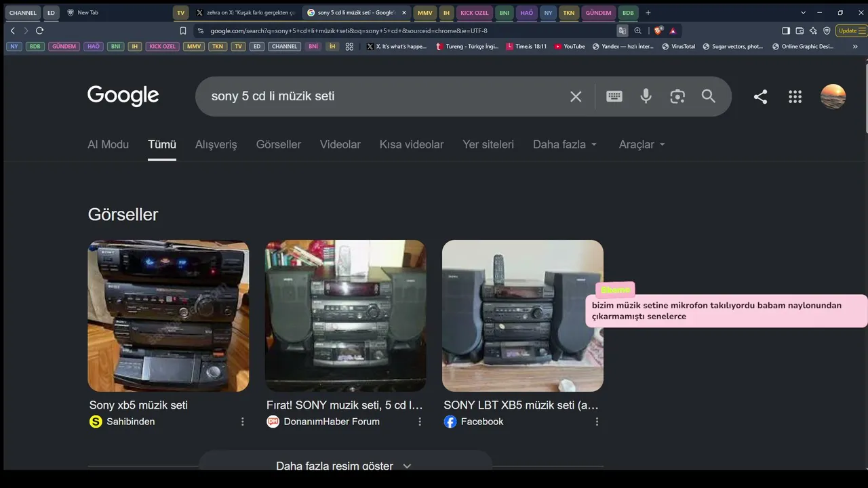
Task: Select the Alışveriş search tab
Action: (x=216, y=144)
